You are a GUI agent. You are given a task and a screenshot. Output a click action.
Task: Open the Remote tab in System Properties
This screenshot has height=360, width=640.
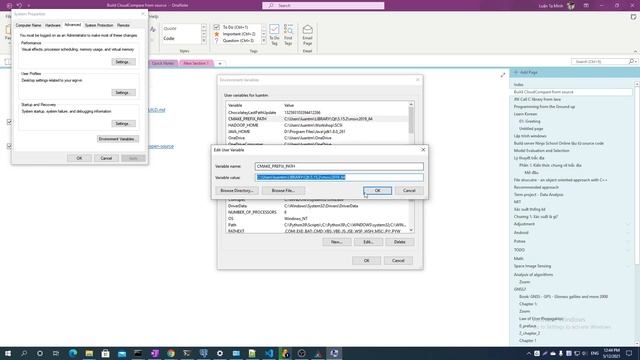tap(123, 25)
